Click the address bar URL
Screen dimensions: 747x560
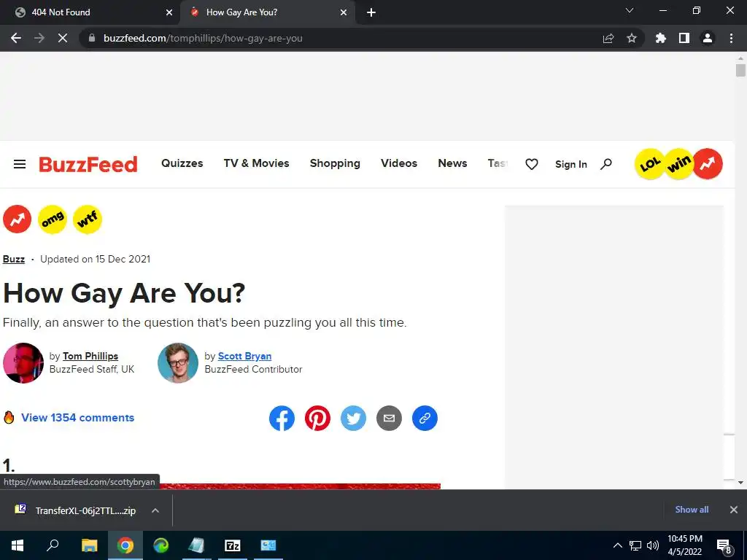click(203, 38)
